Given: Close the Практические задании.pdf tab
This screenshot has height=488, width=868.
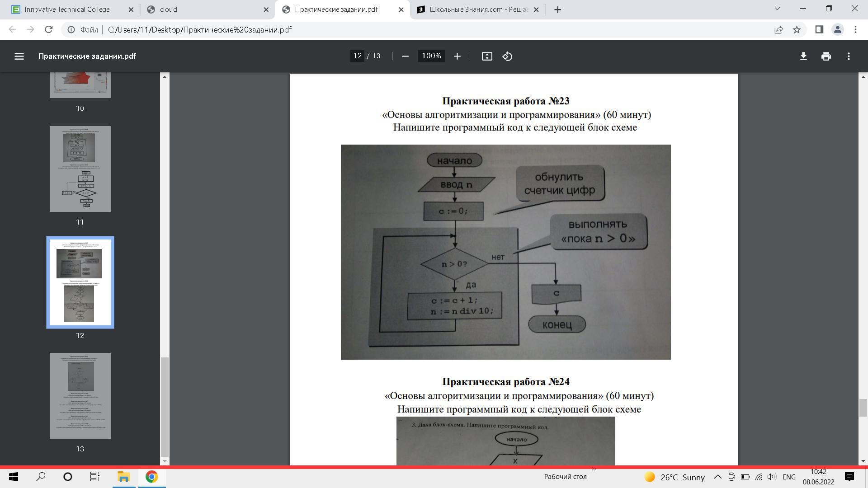Looking at the screenshot, I should [x=401, y=9].
